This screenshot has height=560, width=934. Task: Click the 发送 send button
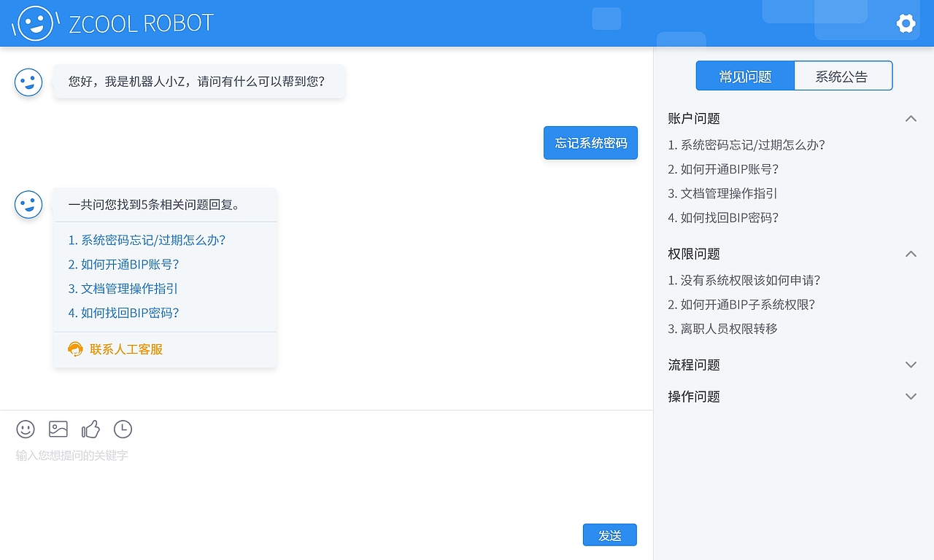pyautogui.click(x=610, y=534)
